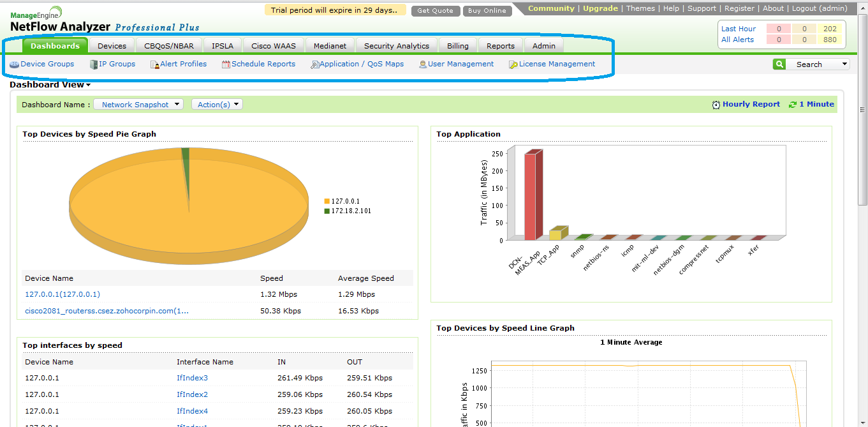Open the Support link
Viewport: 868px width, 427px height.
pyautogui.click(x=702, y=8)
